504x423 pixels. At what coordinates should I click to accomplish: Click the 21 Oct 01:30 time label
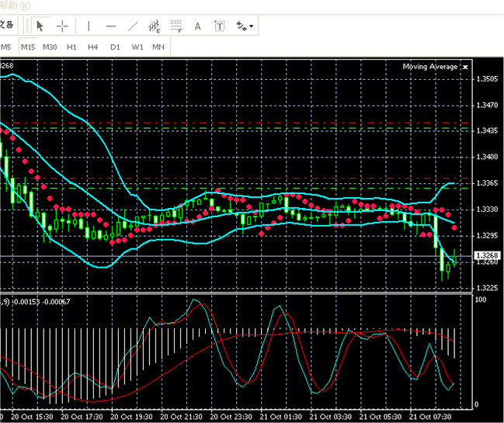point(281,417)
